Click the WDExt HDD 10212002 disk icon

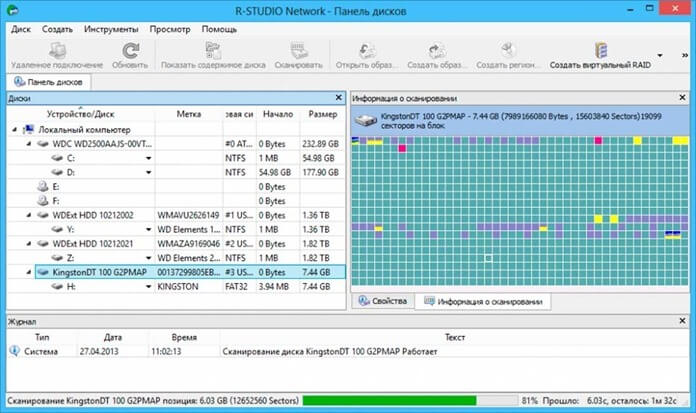(43, 215)
